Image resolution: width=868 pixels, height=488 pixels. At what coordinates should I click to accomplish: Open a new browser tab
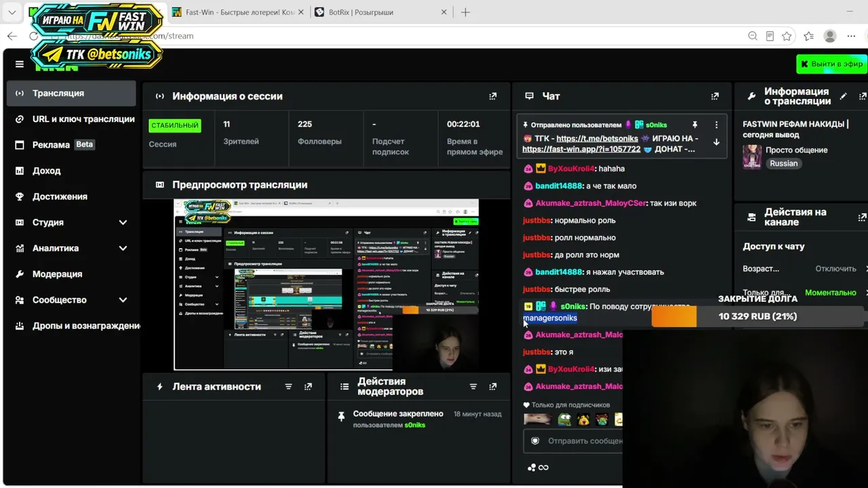click(465, 12)
